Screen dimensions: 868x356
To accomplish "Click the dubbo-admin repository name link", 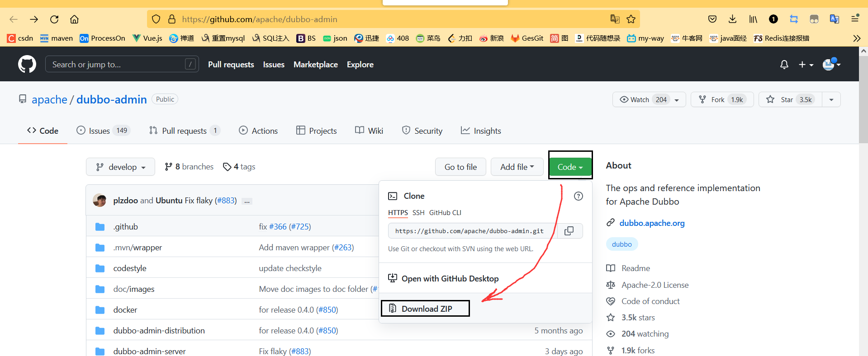I will coord(112,99).
